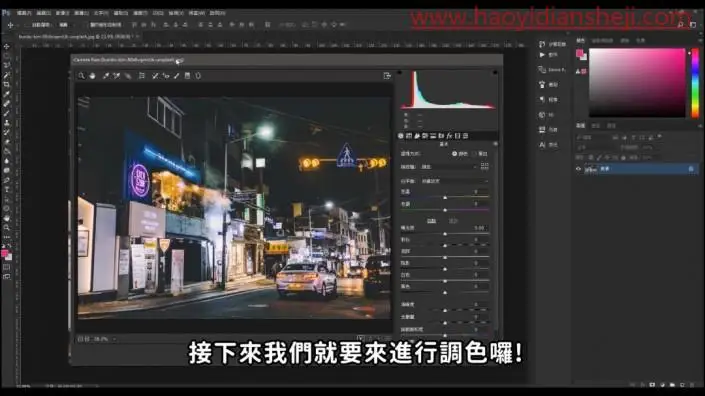Select the Photoshop toolbar Zoom tool
This screenshot has height=396, width=705.
[x=6, y=227]
